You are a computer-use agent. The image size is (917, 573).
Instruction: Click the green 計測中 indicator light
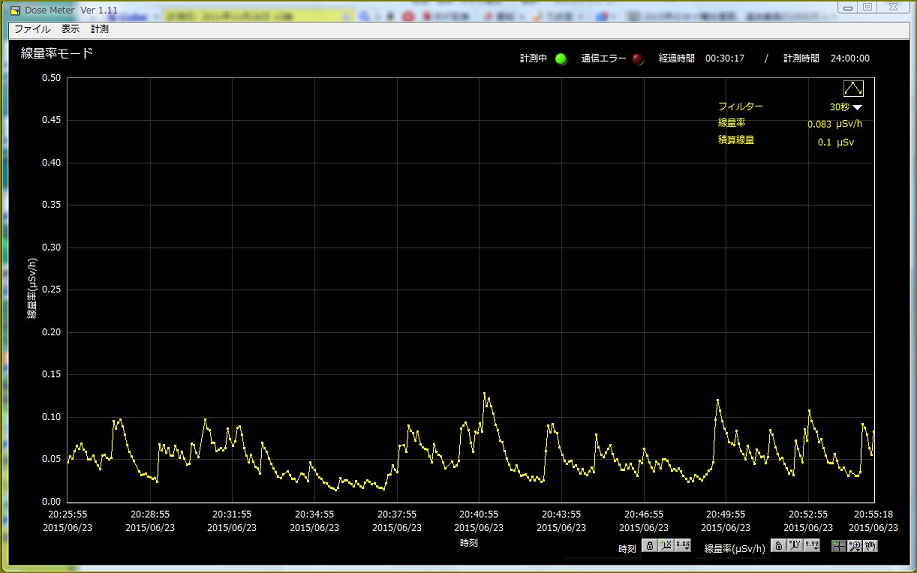tap(561, 59)
